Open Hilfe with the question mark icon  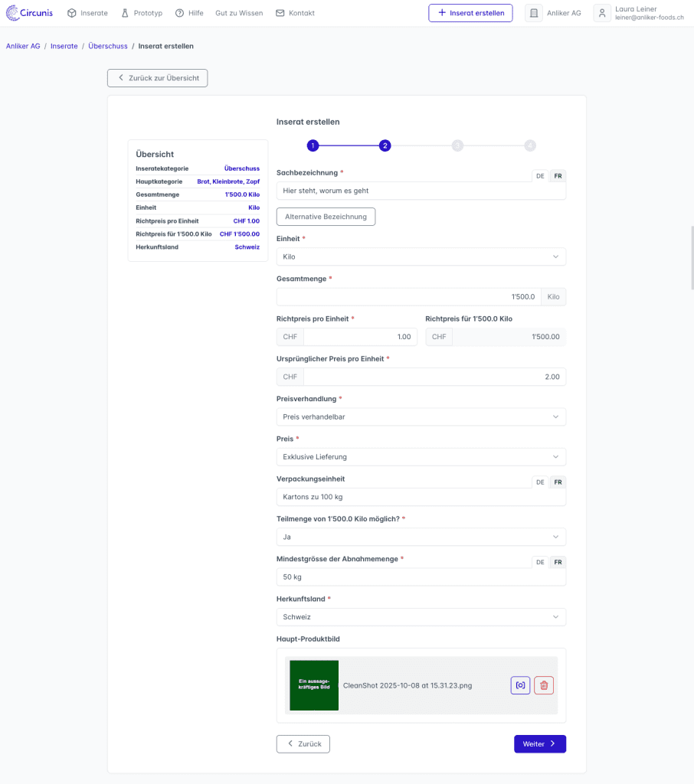point(179,13)
